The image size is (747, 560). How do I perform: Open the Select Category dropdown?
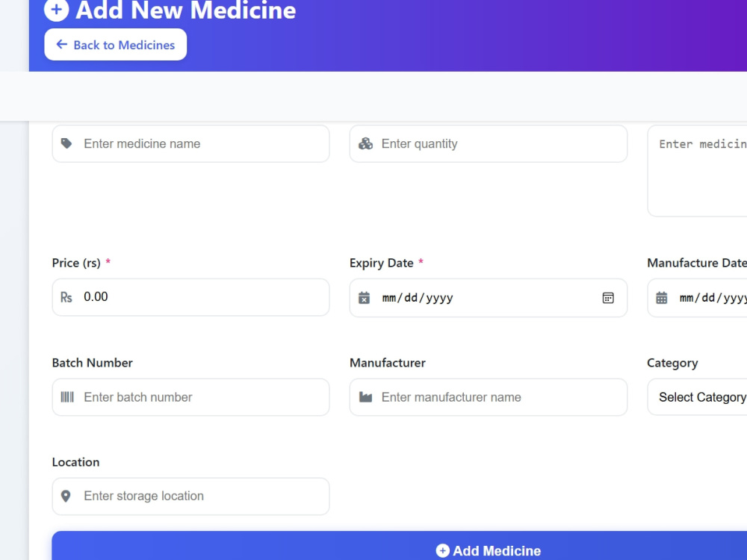[697, 397]
